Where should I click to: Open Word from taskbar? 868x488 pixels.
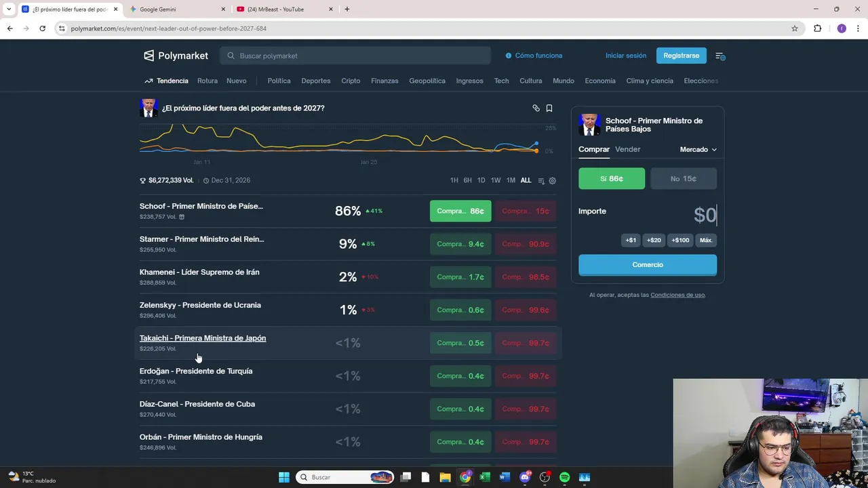[505, 477]
